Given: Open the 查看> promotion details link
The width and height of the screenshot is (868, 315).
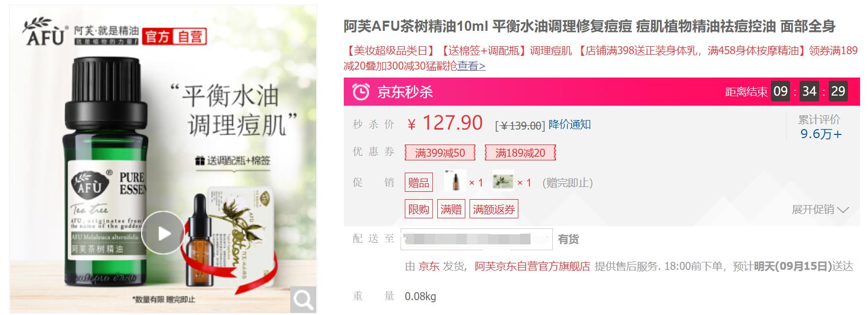Looking at the screenshot, I should click(472, 66).
